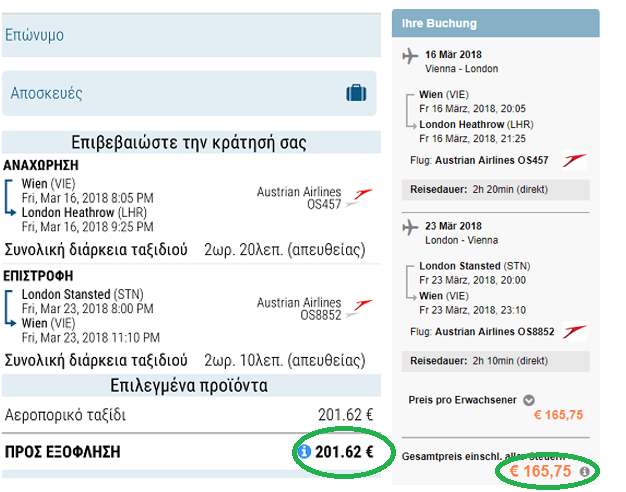Click Fri, Mar 16, 2018 9:25 PM

(87, 227)
